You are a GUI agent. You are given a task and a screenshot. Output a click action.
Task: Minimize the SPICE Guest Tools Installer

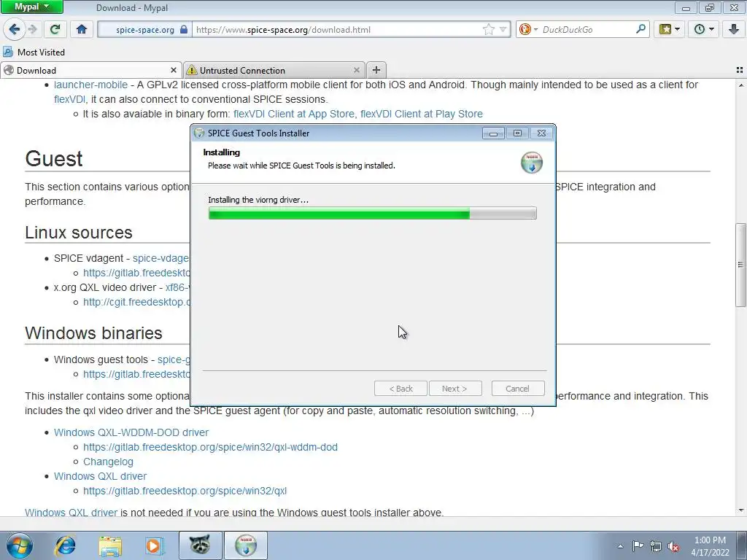(493, 133)
